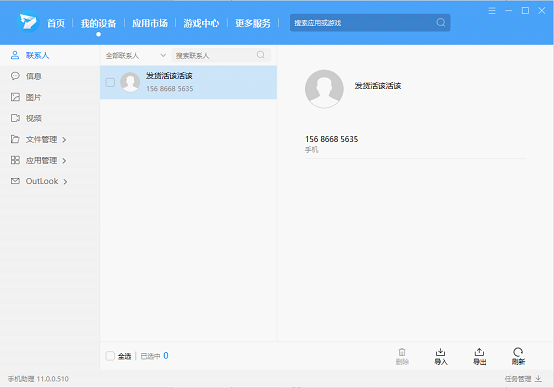The width and height of the screenshot is (554, 388).
Task: Expand the Outlook sidebar section
Action: [65, 182]
